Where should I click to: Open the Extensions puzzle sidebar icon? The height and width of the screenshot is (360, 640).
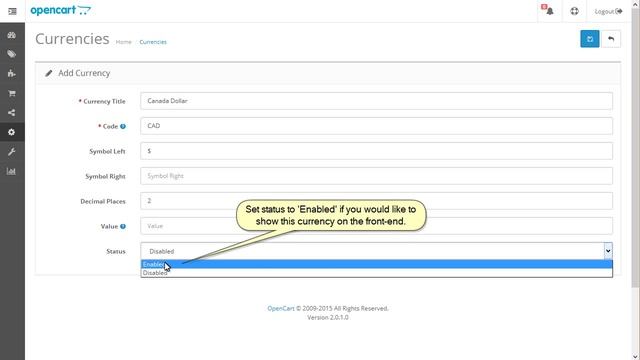tap(11, 73)
